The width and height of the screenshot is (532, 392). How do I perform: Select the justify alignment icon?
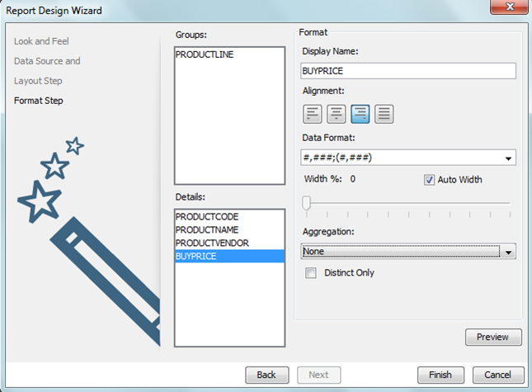point(384,115)
